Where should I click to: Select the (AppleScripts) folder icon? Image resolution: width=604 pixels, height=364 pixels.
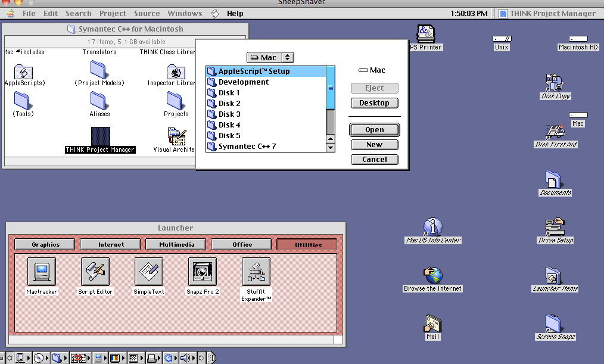tap(23, 71)
